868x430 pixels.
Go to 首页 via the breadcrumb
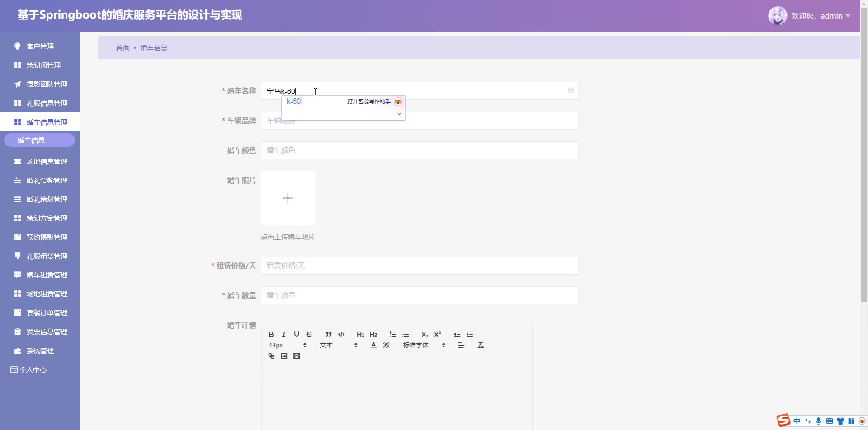122,47
